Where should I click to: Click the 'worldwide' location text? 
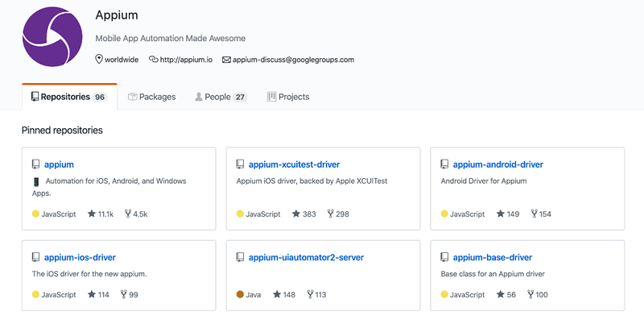click(122, 60)
